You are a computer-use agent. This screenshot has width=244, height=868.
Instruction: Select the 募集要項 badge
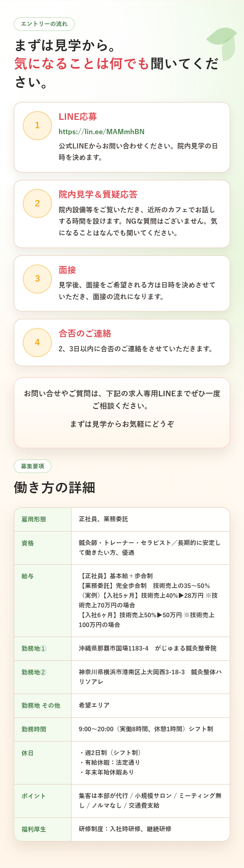pyautogui.click(x=32, y=466)
